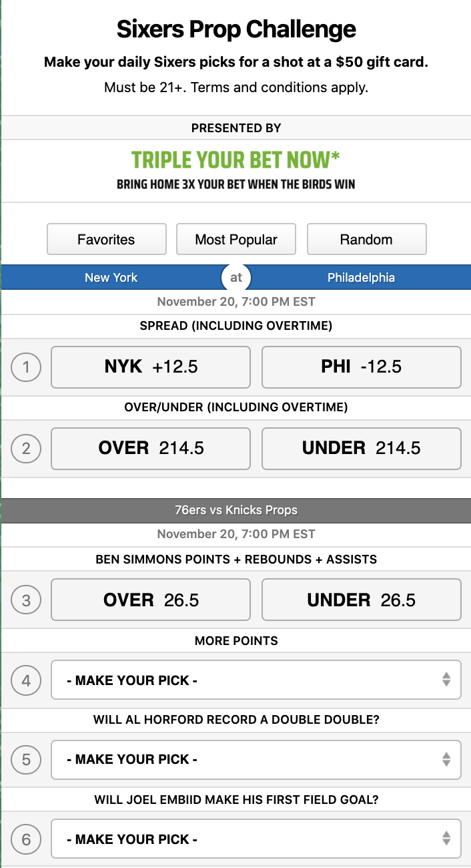This screenshot has height=868, width=471.
Task: Click the Philadelphia team label
Action: click(x=361, y=276)
